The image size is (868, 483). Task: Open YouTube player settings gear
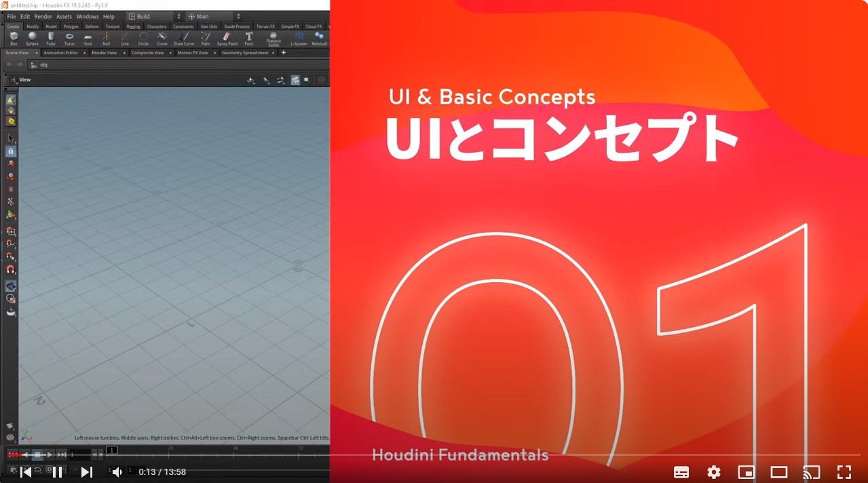[x=713, y=472]
